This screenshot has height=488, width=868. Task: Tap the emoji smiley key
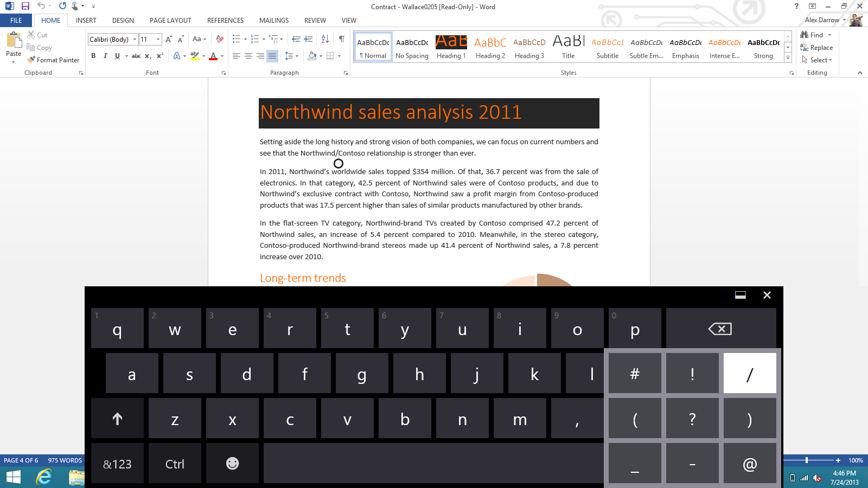point(232,464)
